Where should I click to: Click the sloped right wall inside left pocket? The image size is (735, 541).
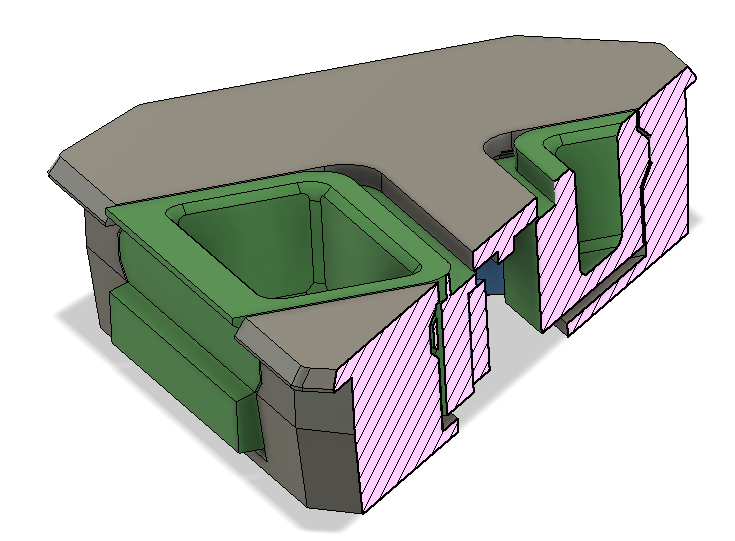tap(368, 240)
